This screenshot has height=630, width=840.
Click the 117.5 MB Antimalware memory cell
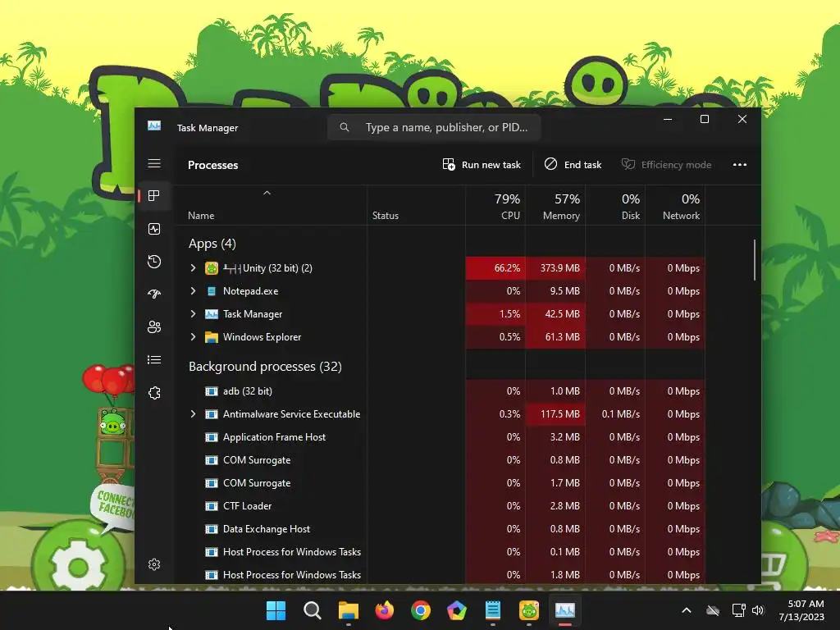coord(555,414)
